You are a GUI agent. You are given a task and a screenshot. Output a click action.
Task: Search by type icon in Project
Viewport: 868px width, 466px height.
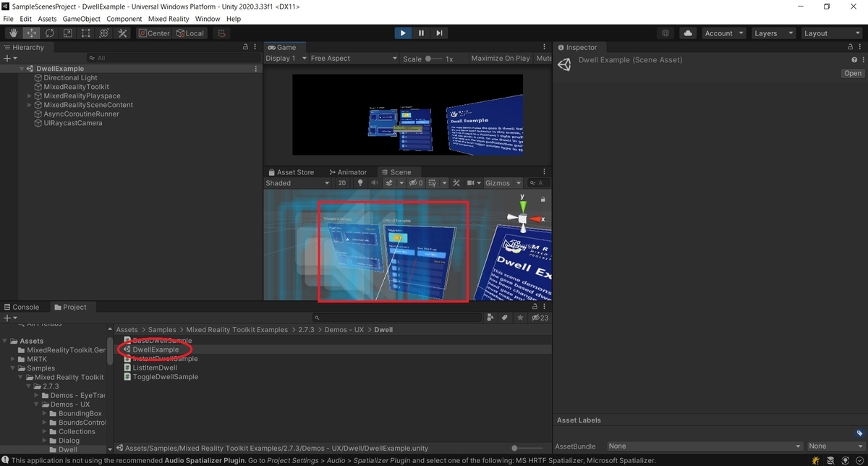click(x=491, y=318)
